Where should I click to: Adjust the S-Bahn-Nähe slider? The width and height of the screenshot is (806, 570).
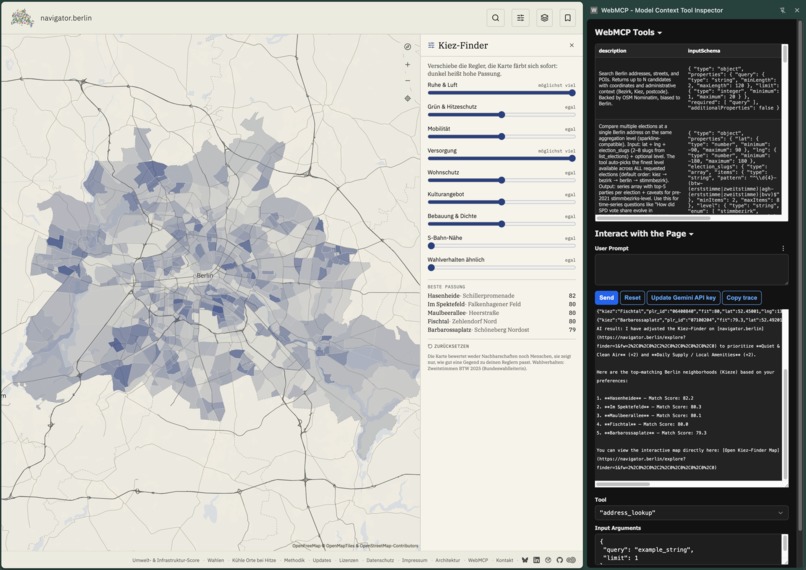(501, 246)
